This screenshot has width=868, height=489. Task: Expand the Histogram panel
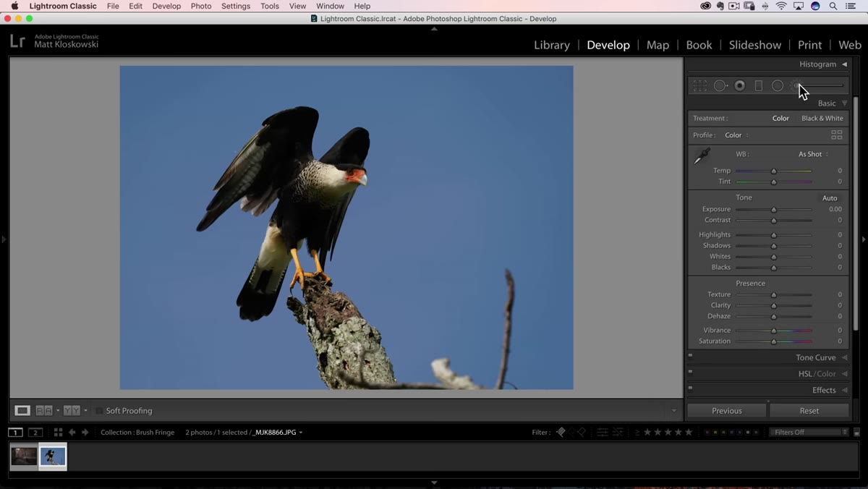point(844,64)
